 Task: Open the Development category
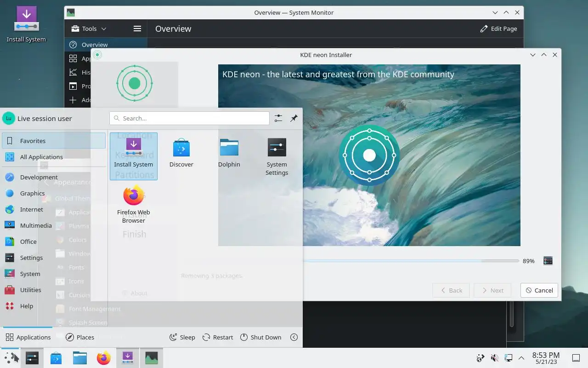54,177
